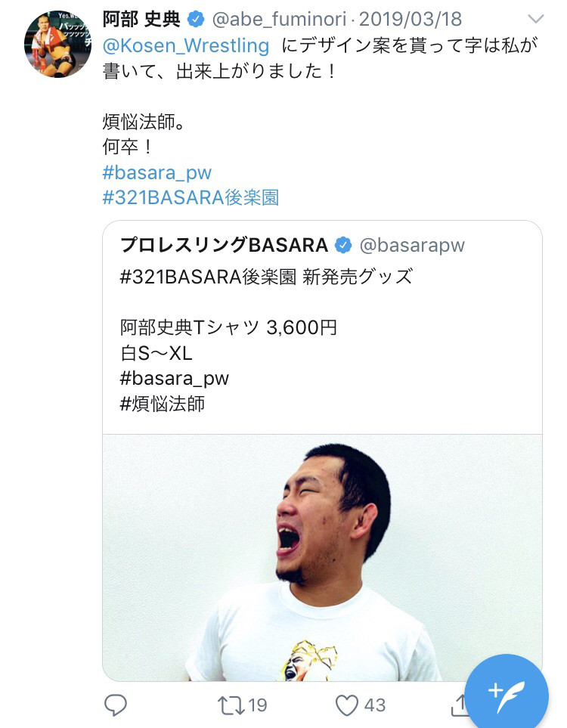Viewport: 567px width, 728px height.
Task: Click verified badge beside プロレスリングBASARA
Action: coord(343,245)
